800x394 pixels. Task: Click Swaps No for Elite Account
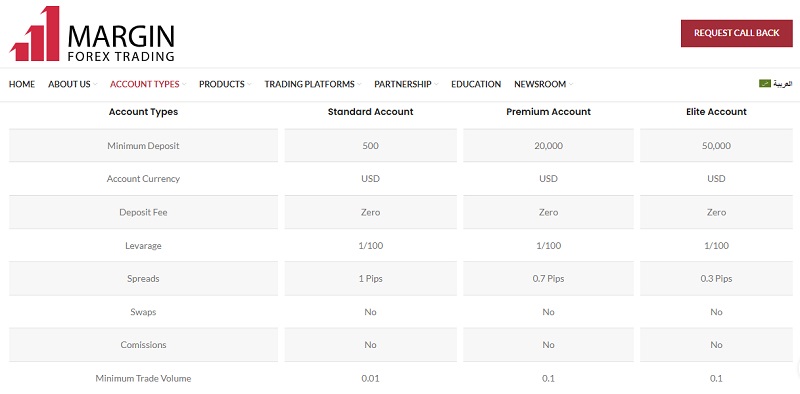(x=716, y=312)
